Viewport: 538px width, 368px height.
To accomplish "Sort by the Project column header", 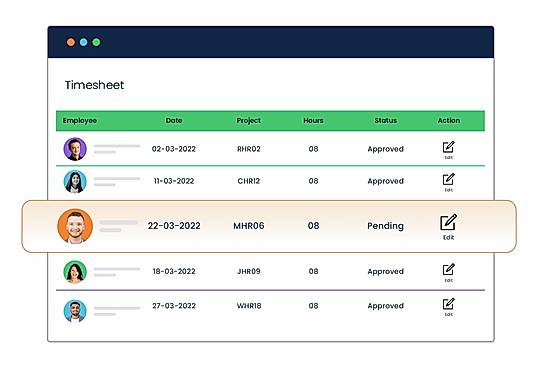I will click(249, 120).
